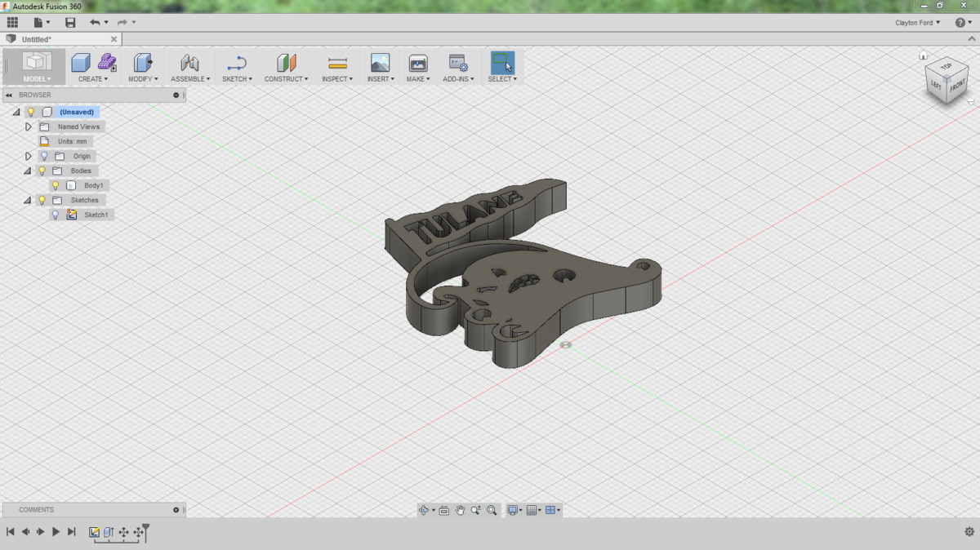Open Grid and Snaps dropdown
The height and width of the screenshot is (550, 980).
click(x=534, y=510)
